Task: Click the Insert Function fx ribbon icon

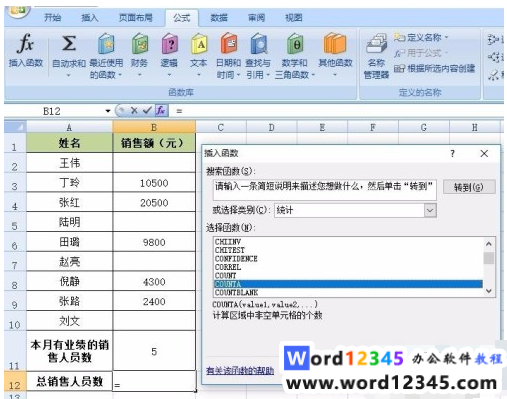Action: [x=26, y=44]
